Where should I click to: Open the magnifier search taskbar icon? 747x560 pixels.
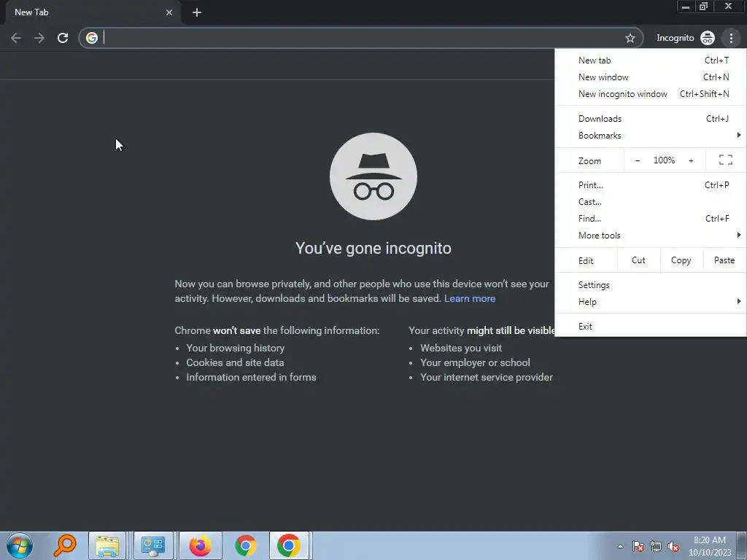click(x=65, y=545)
